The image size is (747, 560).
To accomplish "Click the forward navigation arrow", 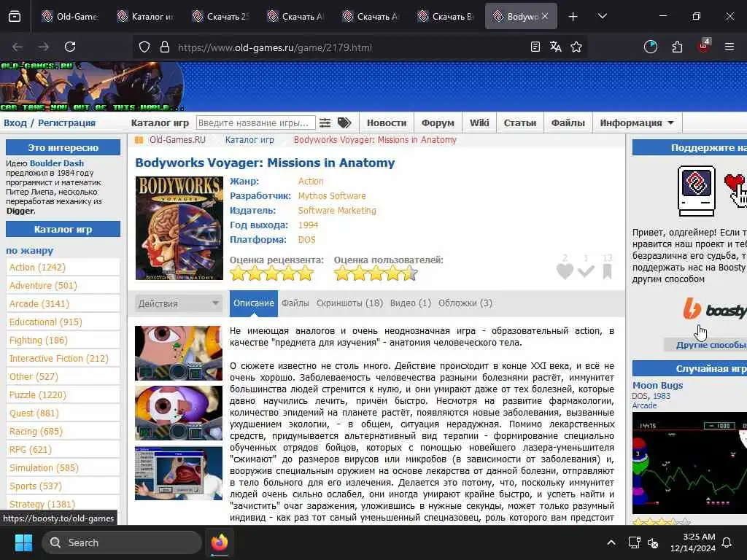I will [x=43, y=47].
